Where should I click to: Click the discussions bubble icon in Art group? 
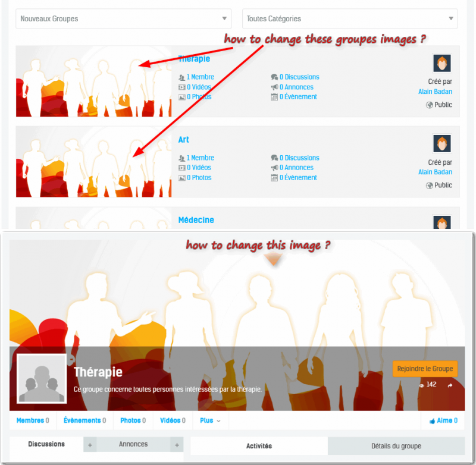click(274, 158)
